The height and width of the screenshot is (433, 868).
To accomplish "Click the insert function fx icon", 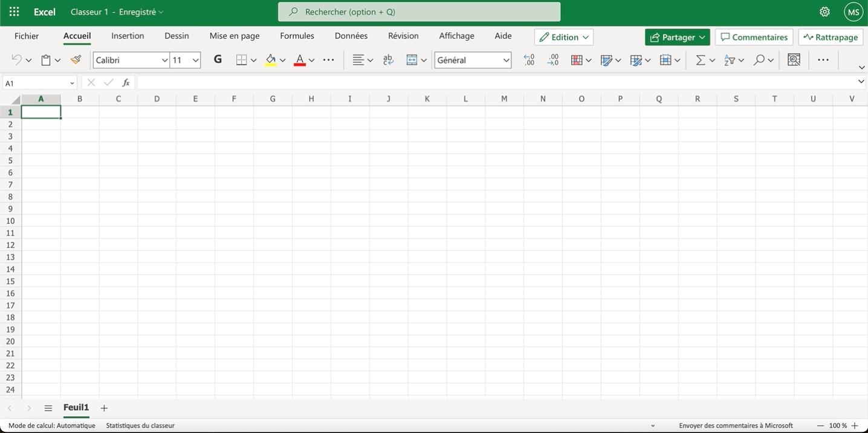I will (126, 83).
